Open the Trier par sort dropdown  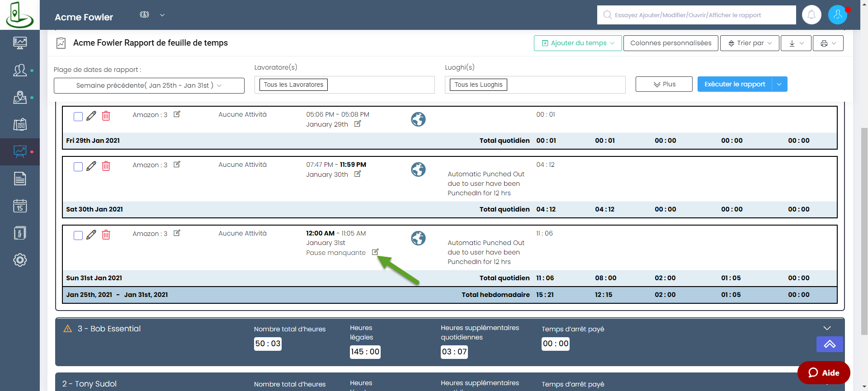750,43
